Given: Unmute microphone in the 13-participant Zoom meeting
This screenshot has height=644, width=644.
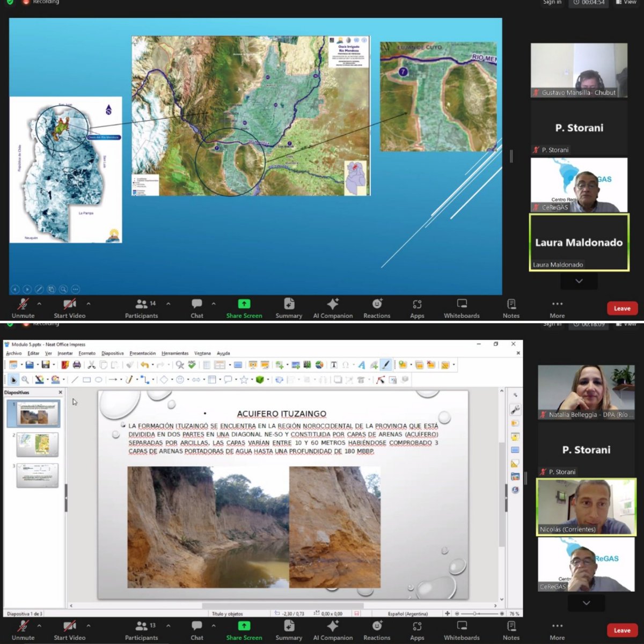Looking at the screenshot, I should coord(23,630).
